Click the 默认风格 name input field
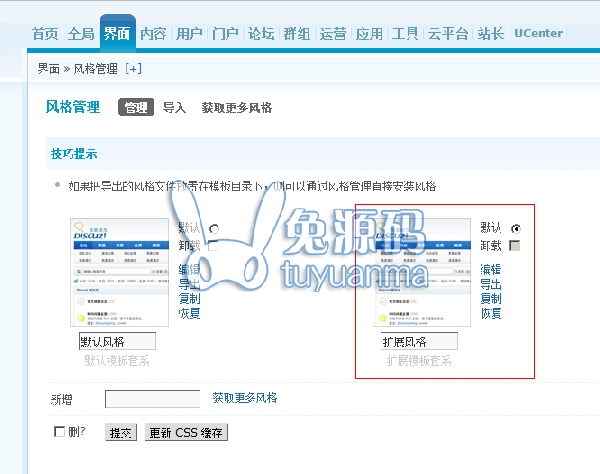This screenshot has width=600, height=474. (117, 341)
